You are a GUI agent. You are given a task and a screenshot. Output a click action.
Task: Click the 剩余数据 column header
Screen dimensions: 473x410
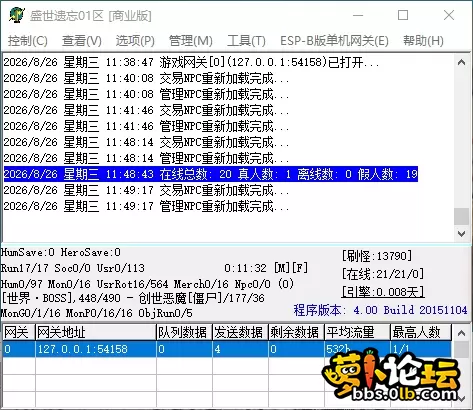[296, 333]
